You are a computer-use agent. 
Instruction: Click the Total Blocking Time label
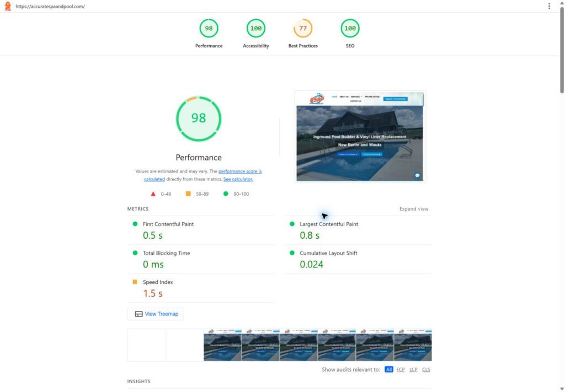(167, 253)
